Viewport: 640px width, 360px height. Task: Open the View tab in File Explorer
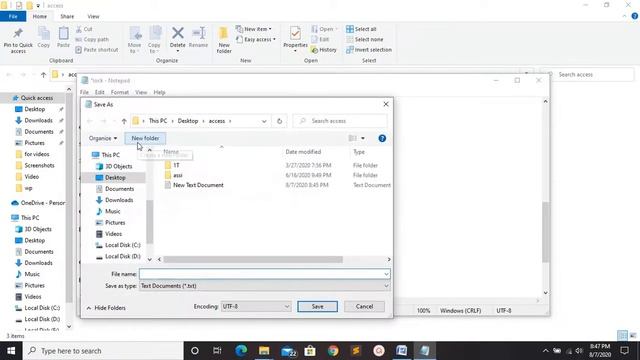pos(93,17)
